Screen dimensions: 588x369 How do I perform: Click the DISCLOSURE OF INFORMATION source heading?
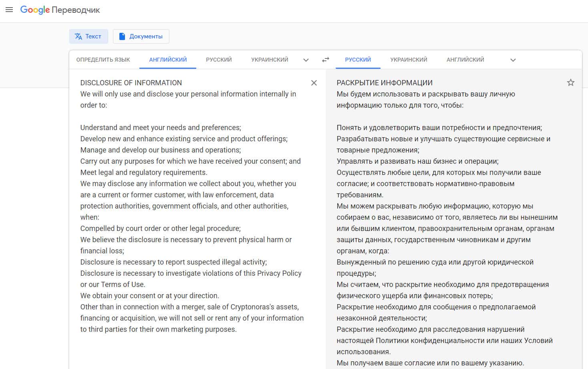point(131,83)
